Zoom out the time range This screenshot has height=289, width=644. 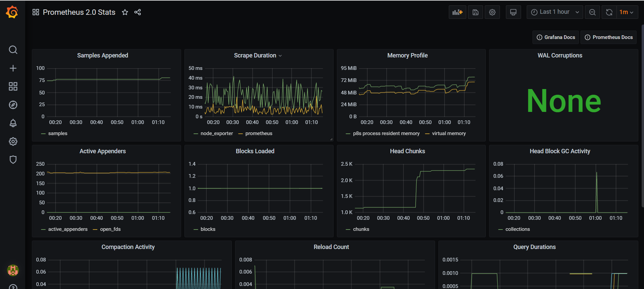(592, 12)
